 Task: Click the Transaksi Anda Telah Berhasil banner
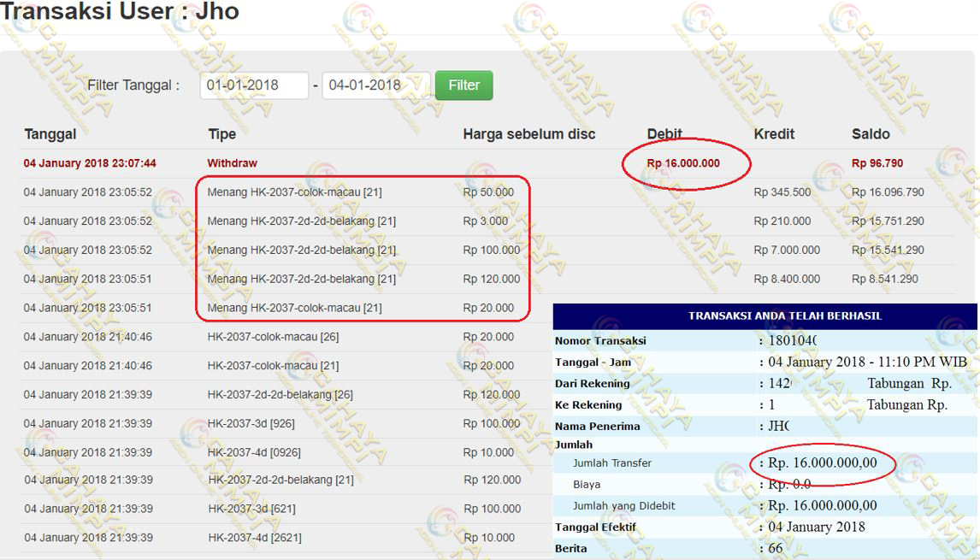[784, 316]
